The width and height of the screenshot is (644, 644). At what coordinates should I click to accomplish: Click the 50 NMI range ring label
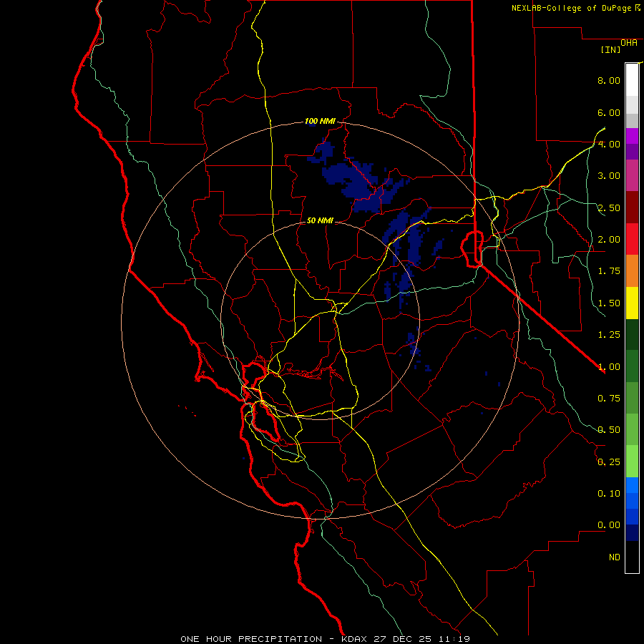[x=320, y=220]
